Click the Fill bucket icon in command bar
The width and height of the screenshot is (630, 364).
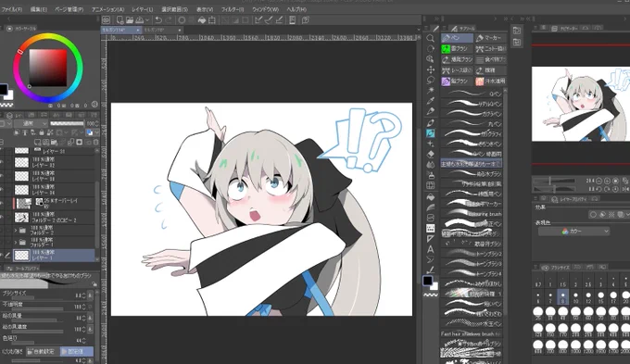[202, 20]
